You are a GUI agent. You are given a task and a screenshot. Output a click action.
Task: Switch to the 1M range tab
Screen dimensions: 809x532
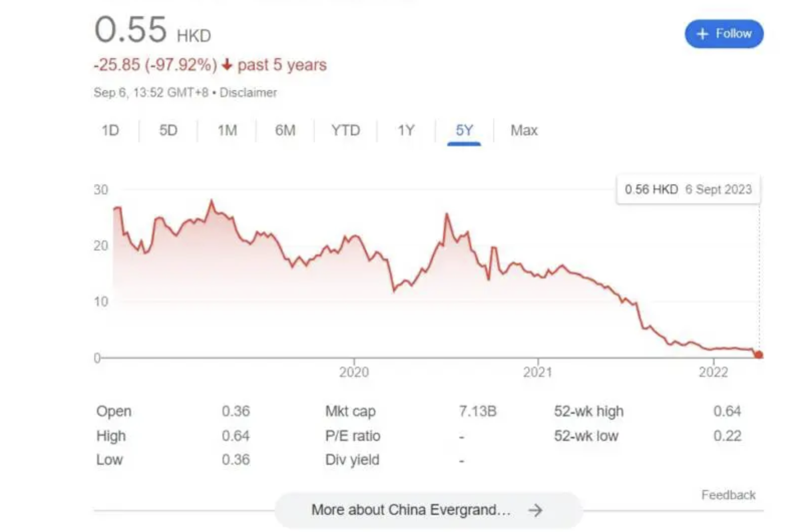pyautogui.click(x=227, y=131)
